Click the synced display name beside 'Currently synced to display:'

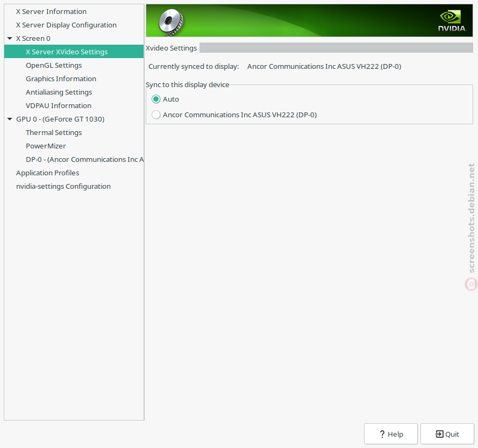tap(324, 67)
